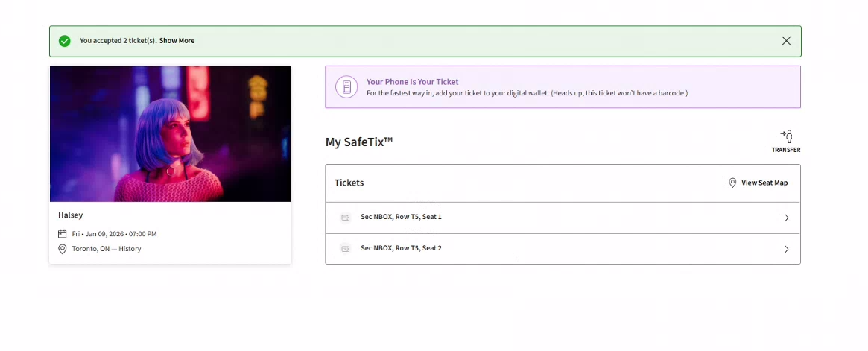Click the calendar icon by event date
The image size is (868, 351).
[x=63, y=234]
